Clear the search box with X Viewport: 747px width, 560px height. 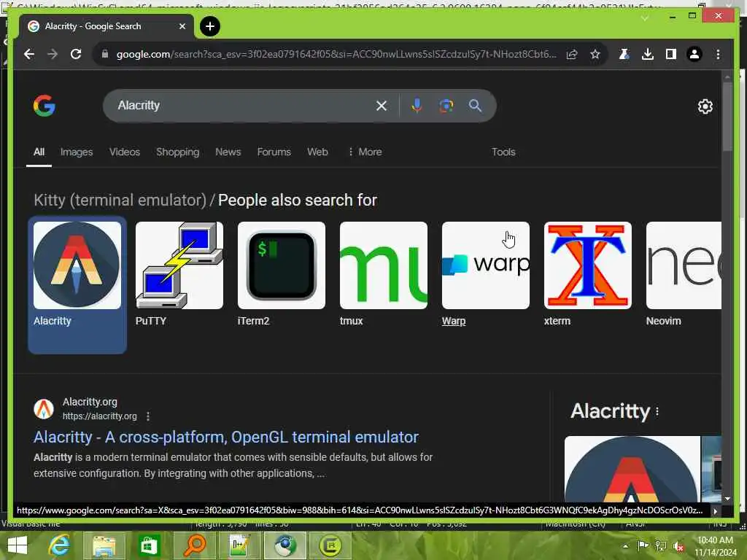pos(381,106)
